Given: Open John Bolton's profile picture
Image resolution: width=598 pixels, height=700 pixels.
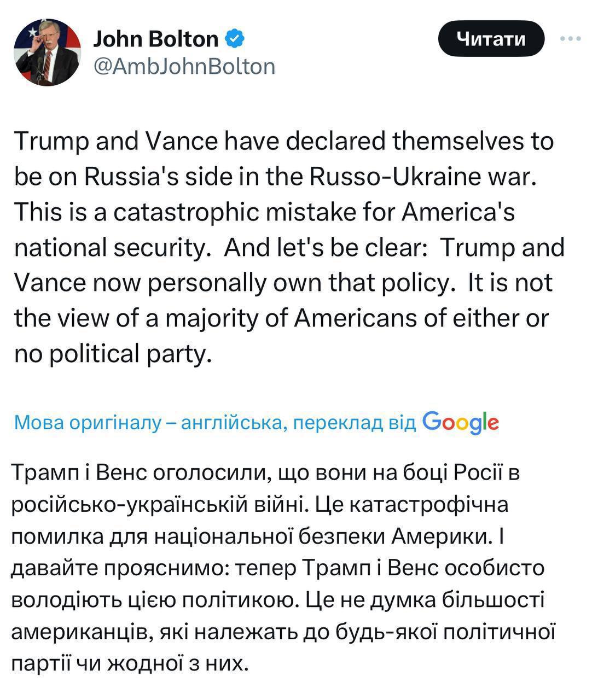Looking at the screenshot, I should point(47,52).
